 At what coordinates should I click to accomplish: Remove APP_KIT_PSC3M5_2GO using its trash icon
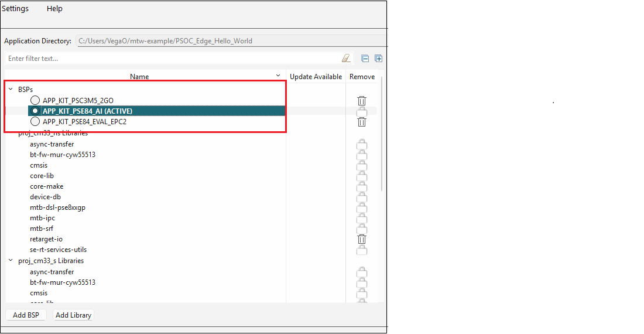362,101
